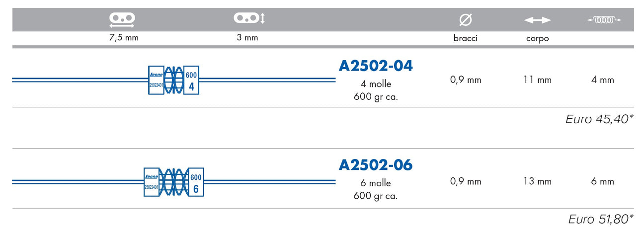644x235 pixels.
Task: Click the 6 molle 600 gr description
Action: pos(376,190)
